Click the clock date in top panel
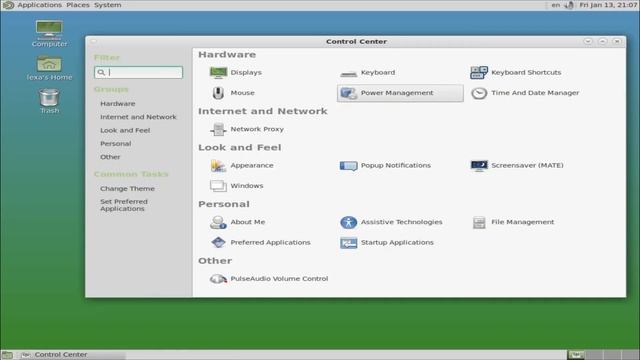This screenshot has width=640, height=360. tap(608, 5)
